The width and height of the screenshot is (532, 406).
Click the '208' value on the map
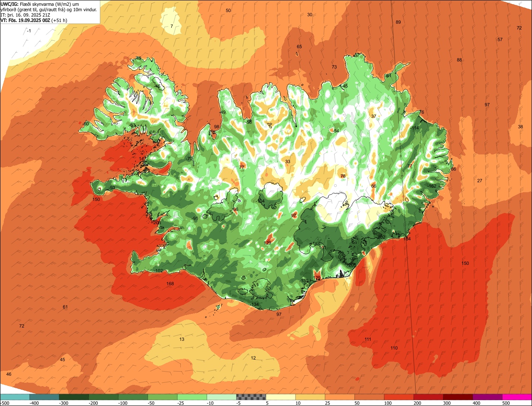click(157, 223)
